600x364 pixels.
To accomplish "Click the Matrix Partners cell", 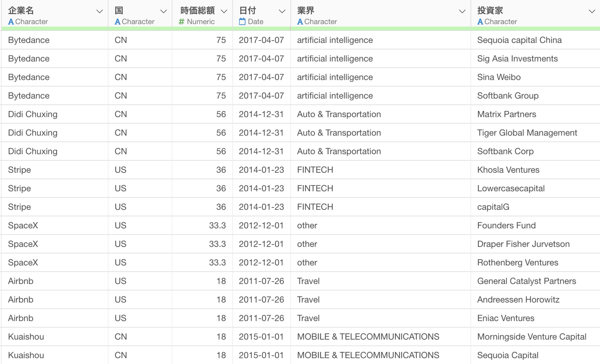I will coord(535,114).
